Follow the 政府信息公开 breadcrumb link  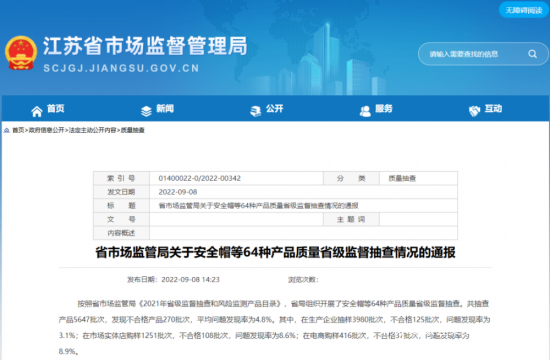46,130
